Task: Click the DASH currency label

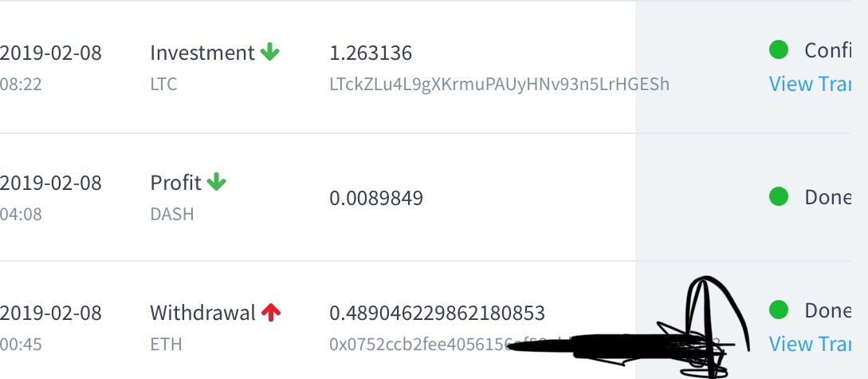Action: [172, 214]
